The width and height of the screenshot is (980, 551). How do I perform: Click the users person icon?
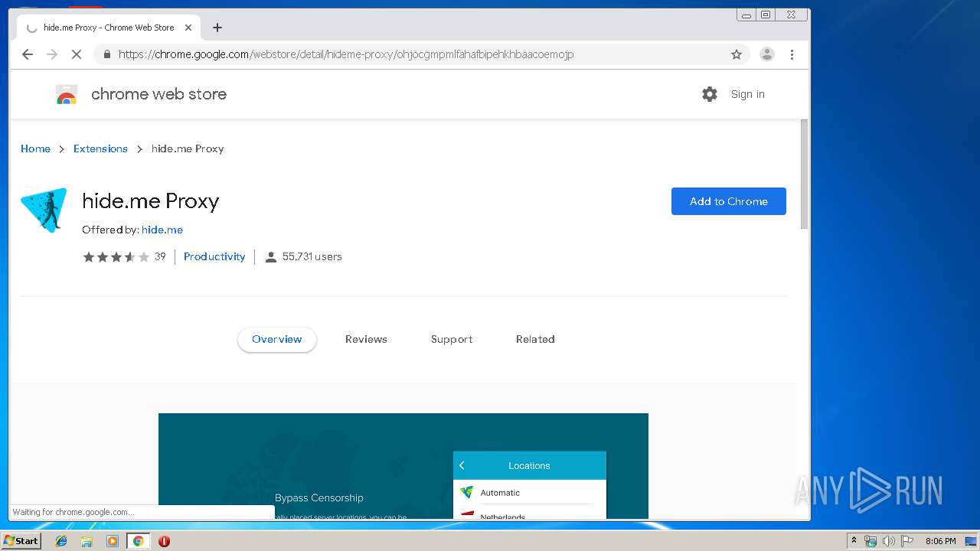[x=270, y=257]
